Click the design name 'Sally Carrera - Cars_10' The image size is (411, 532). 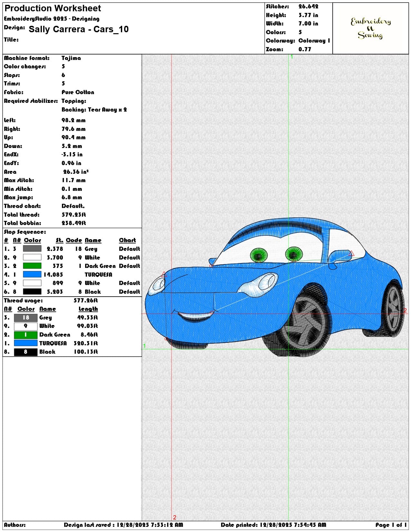click(x=79, y=29)
